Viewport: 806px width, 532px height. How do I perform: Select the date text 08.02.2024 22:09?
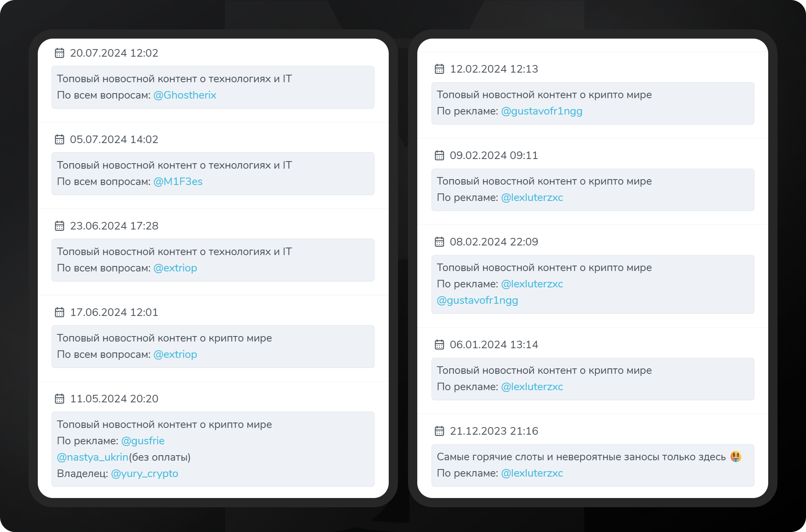click(x=494, y=242)
